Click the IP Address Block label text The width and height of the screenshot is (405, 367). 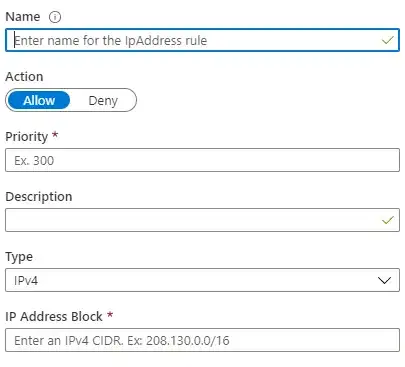[x=54, y=317]
